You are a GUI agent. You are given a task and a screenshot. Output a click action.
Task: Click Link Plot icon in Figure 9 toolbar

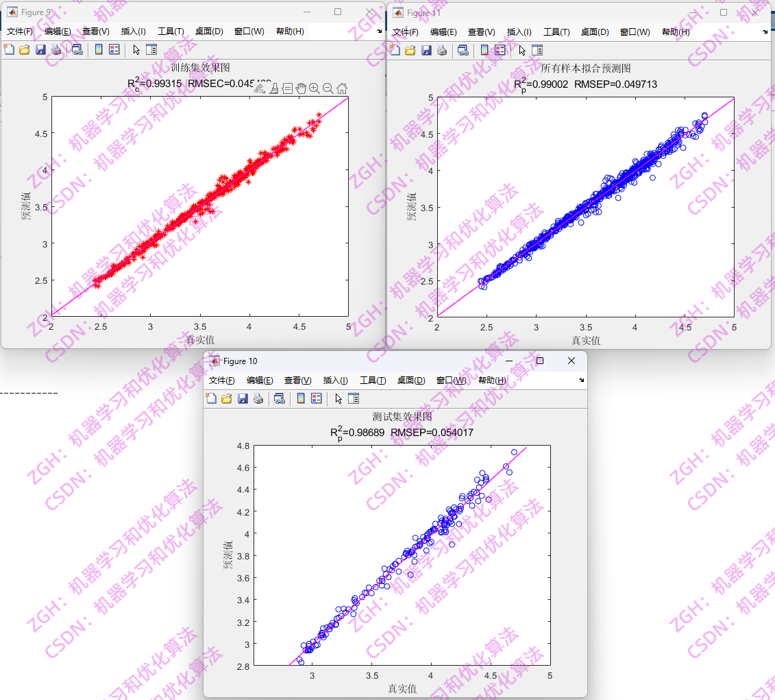pyautogui.click(x=77, y=49)
